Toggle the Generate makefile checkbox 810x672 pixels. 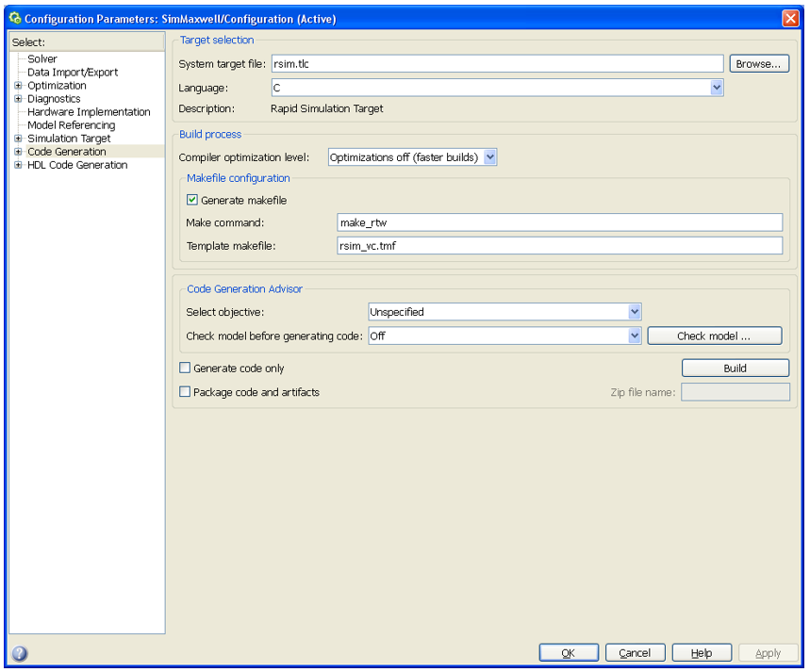192,200
